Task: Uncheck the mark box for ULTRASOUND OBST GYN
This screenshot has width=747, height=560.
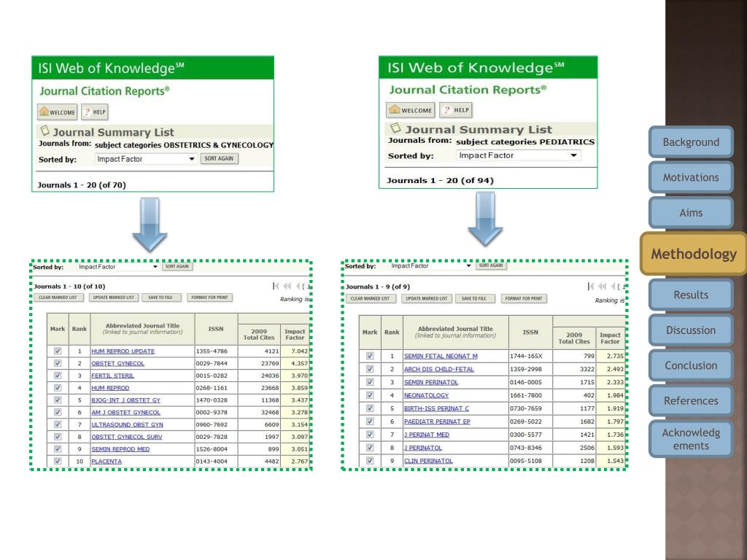Action: 58,424
